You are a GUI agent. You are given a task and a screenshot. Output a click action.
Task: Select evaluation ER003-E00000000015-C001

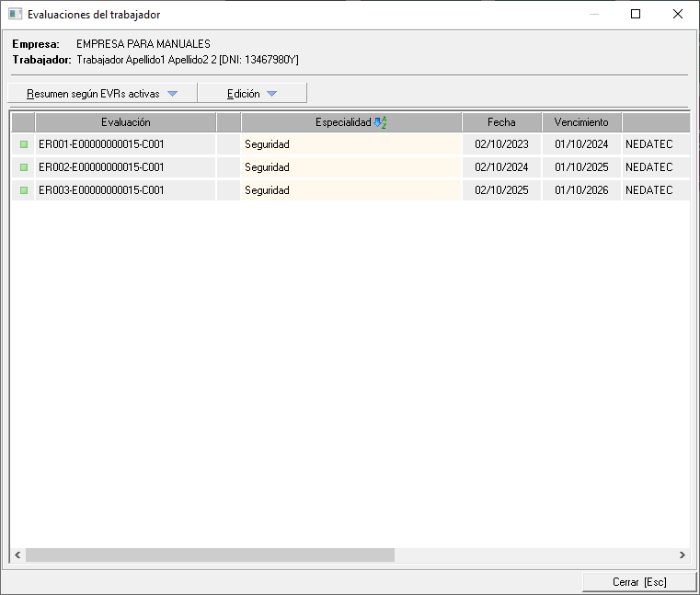pyautogui.click(x=101, y=190)
